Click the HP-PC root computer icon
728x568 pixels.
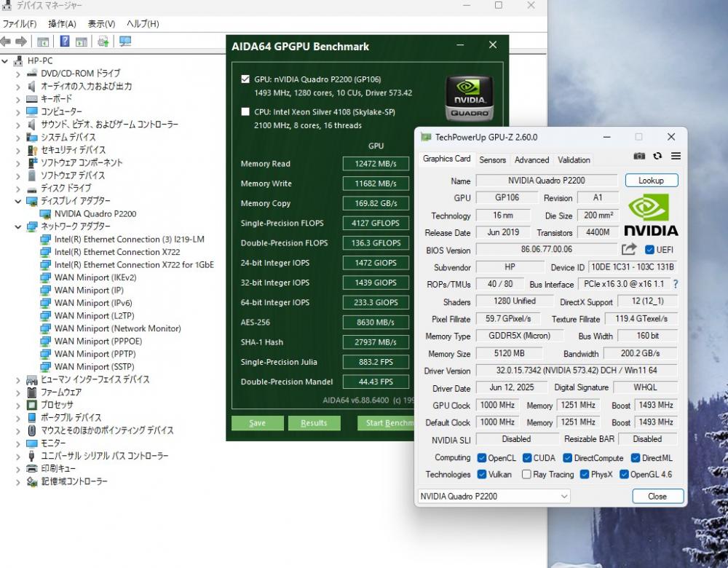19,61
